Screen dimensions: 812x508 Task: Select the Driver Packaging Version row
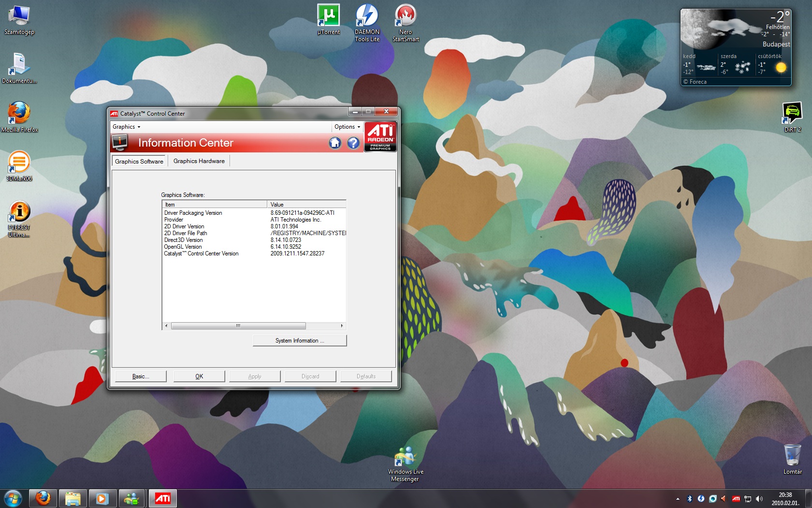pyautogui.click(x=254, y=213)
